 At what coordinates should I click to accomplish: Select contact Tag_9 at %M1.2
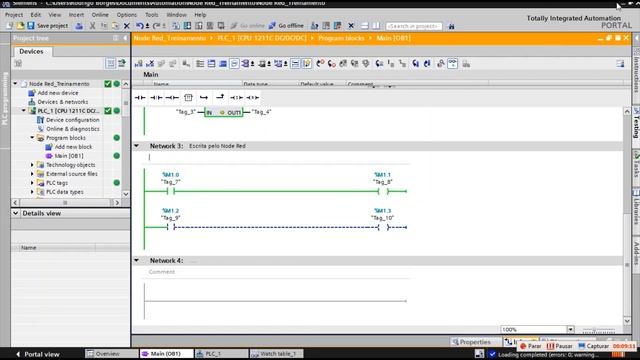click(171, 227)
